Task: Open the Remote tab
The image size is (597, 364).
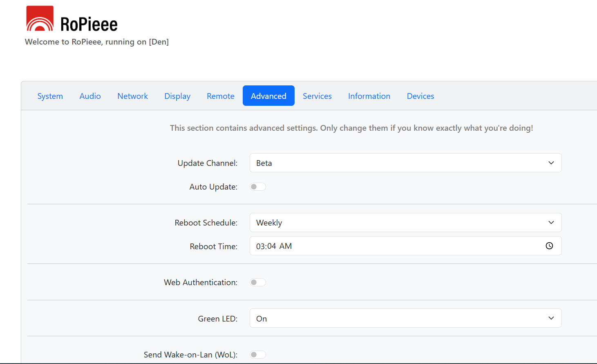Action: 221,96
